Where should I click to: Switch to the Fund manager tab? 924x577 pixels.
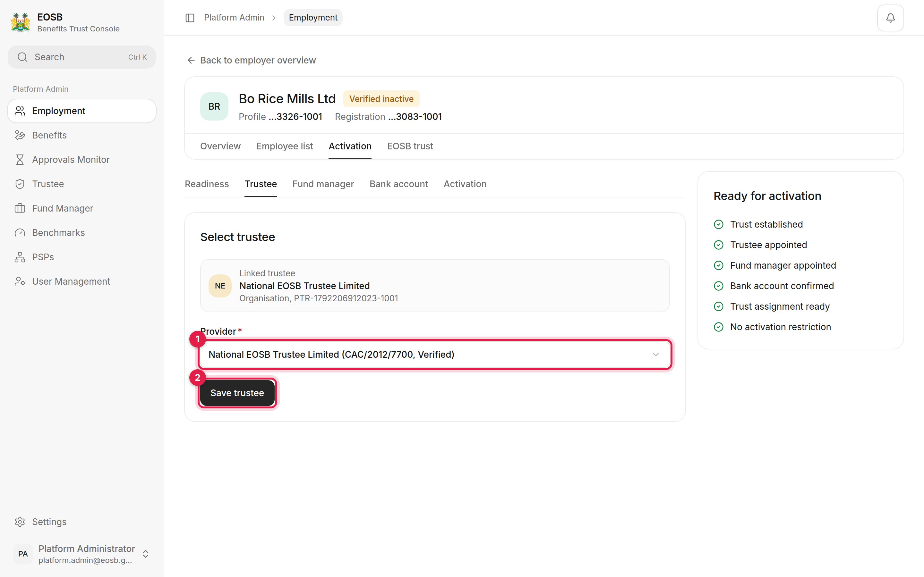point(323,184)
